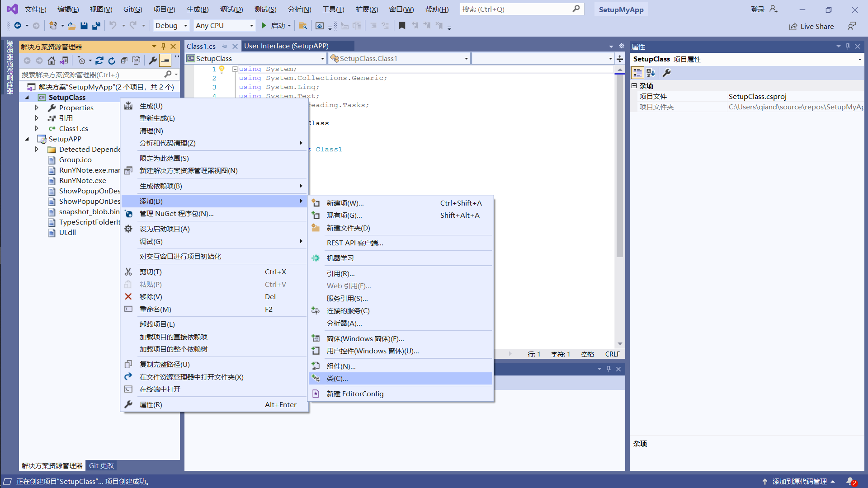Click the Save file icon
868x488 pixels.
coord(84,26)
